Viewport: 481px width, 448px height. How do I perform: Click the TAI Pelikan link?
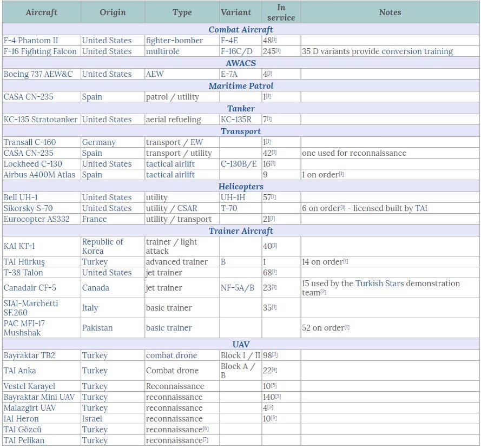click(x=24, y=440)
